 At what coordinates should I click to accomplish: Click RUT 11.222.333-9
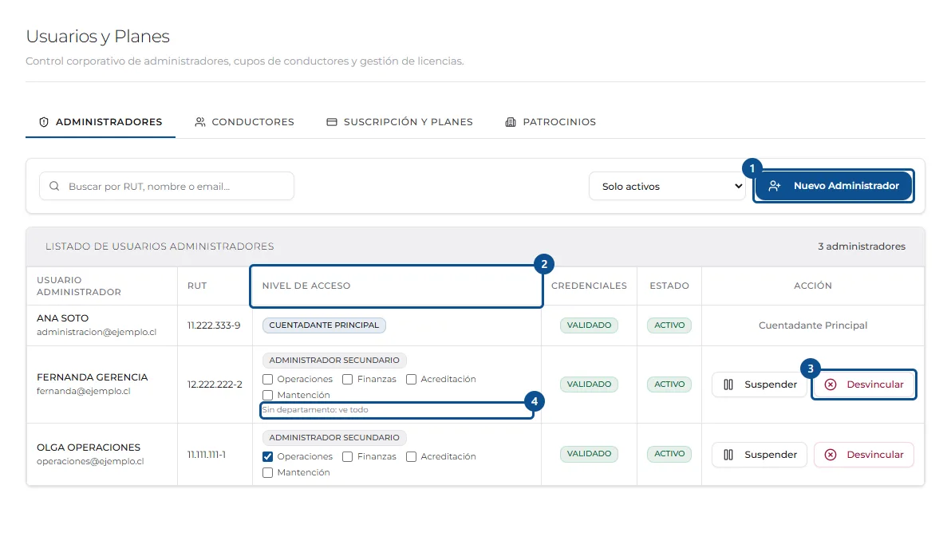(214, 325)
